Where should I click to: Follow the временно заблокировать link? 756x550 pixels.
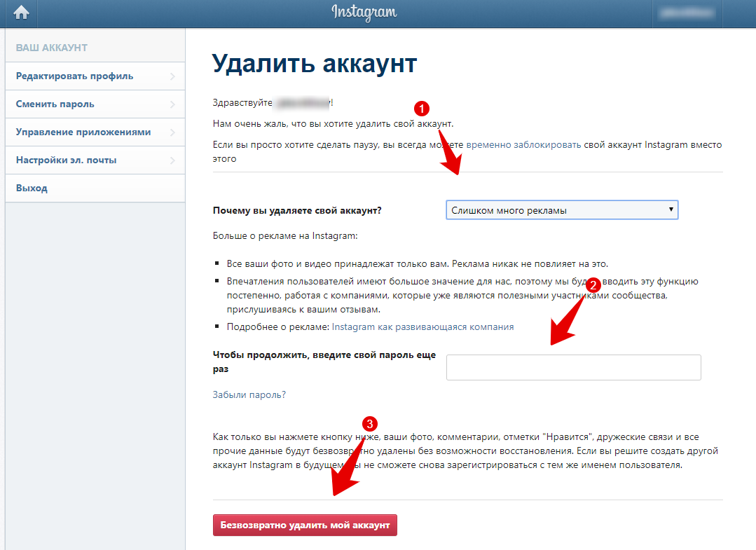pyautogui.click(x=523, y=144)
